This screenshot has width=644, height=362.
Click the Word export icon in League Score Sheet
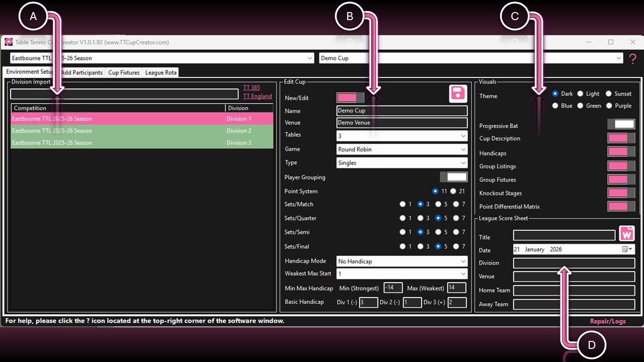[x=627, y=234]
